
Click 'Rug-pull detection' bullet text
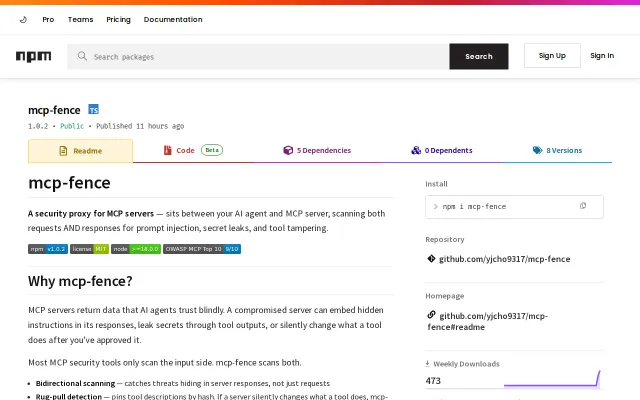(69, 396)
